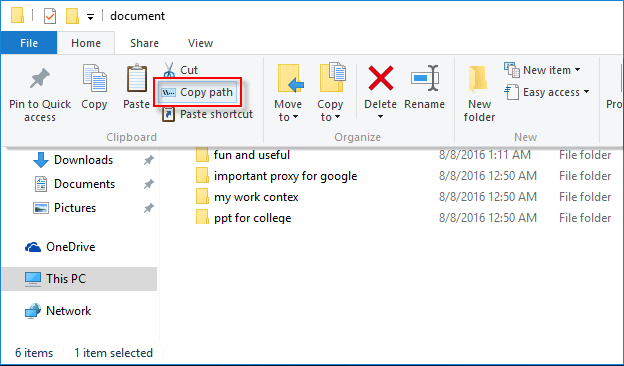Image resolution: width=624 pixels, height=366 pixels.
Task: Click Copy path in Clipboard group
Action: coord(198,92)
